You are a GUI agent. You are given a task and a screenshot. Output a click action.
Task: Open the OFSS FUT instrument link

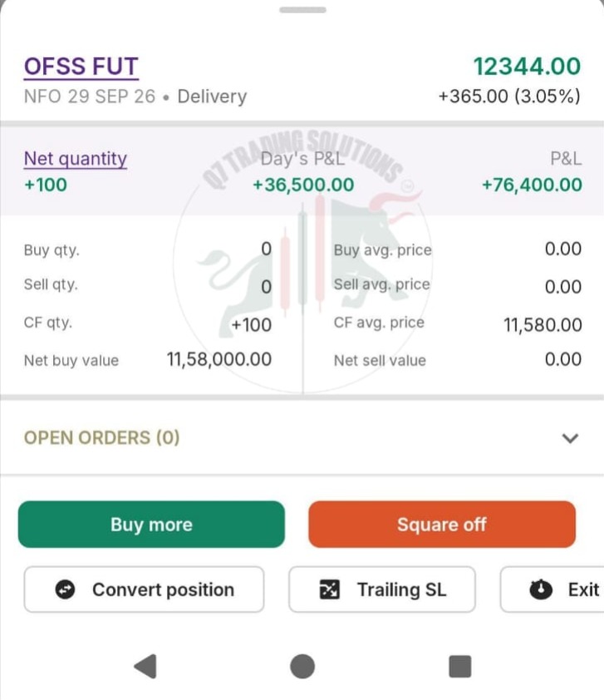(81, 67)
